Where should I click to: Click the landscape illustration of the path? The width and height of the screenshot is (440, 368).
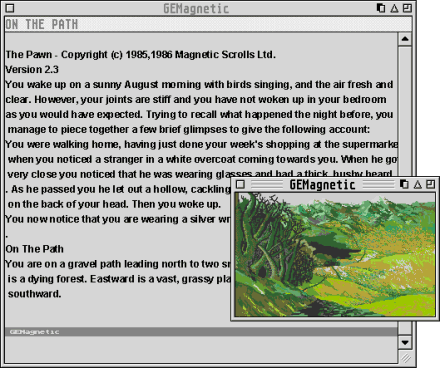(x=335, y=255)
